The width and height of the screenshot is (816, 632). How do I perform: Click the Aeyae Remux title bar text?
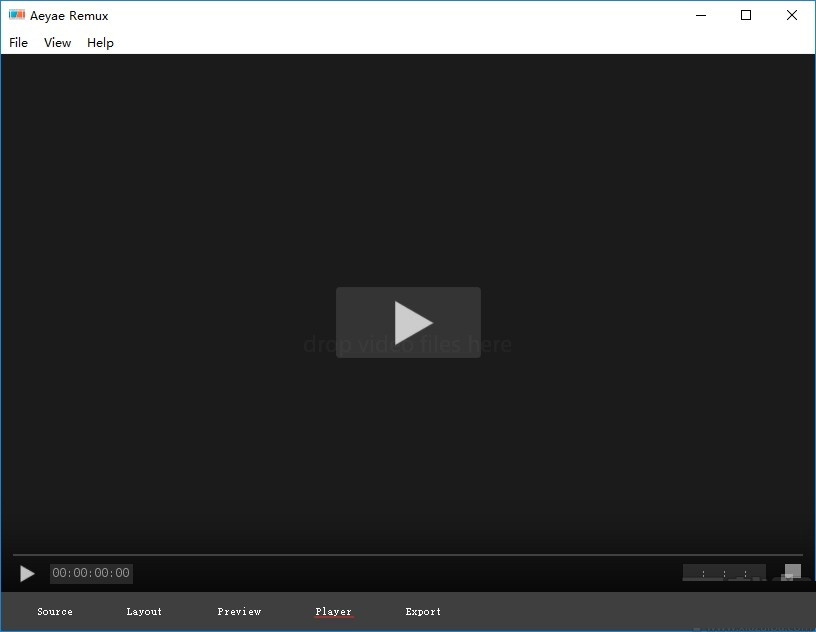[x=69, y=16]
